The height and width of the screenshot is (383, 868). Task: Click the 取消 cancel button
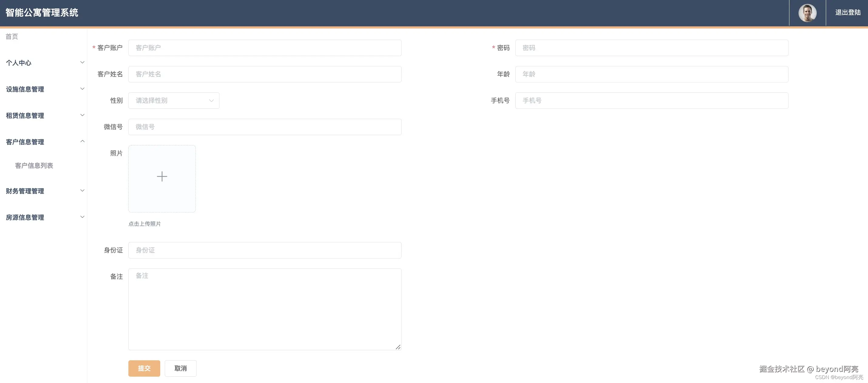click(180, 368)
